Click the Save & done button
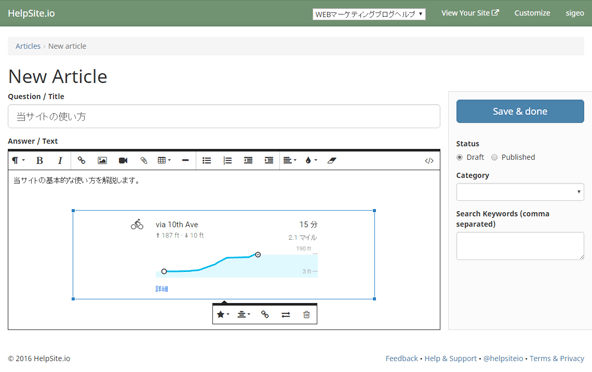Screen dimensions: 592x372 pos(520,111)
